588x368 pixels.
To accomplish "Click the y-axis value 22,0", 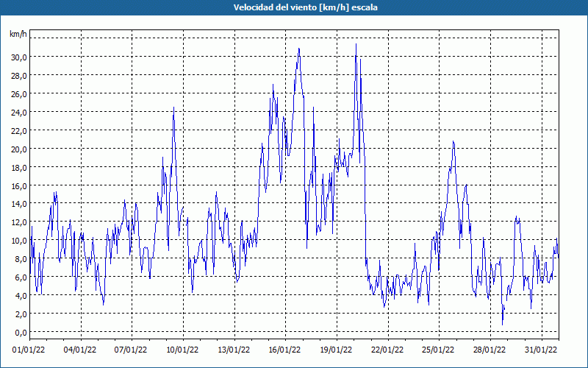I will click(19, 131).
